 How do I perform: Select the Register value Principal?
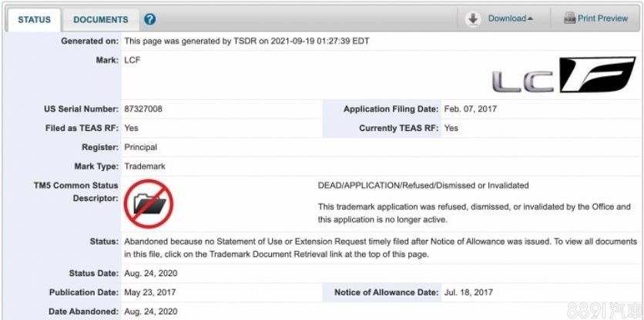click(x=140, y=146)
